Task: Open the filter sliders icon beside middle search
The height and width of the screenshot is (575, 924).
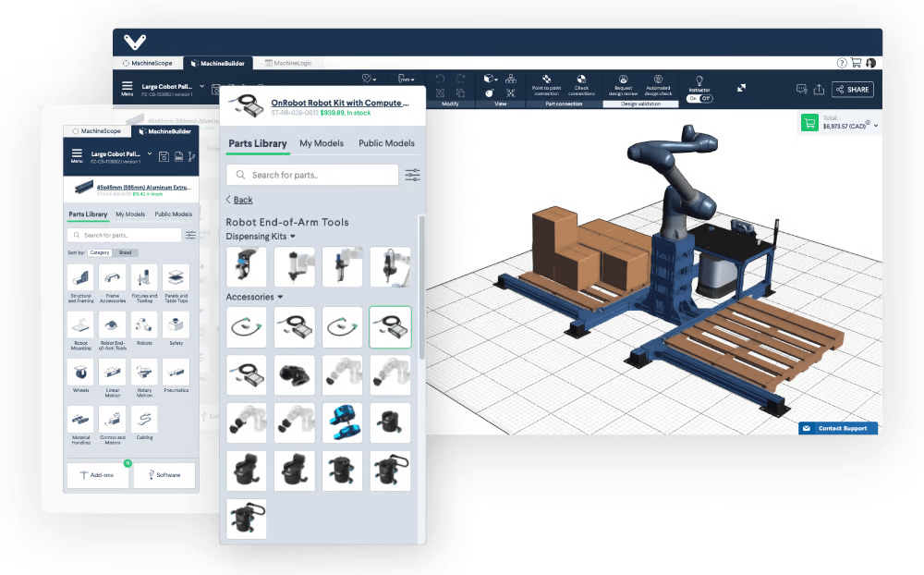Action: pyautogui.click(x=412, y=175)
